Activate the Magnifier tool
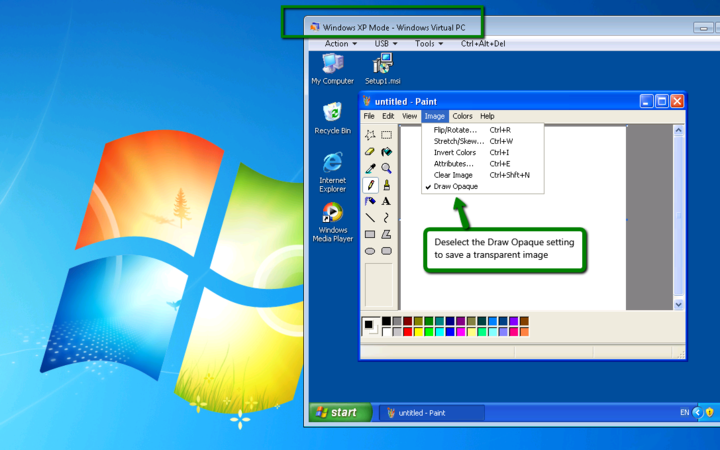Viewport: 720px width, 450px height. click(x=387, y=168)
